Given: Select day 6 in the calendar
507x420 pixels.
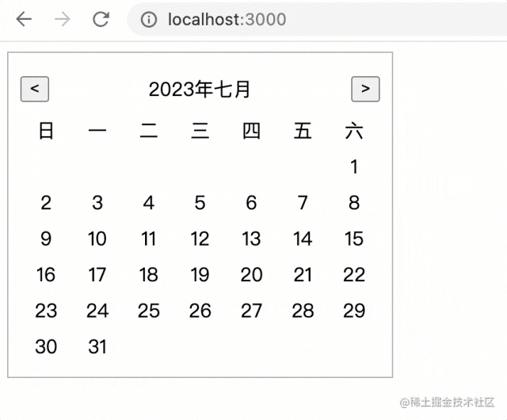Looking at the screenshot, I should tap(251, 203).
